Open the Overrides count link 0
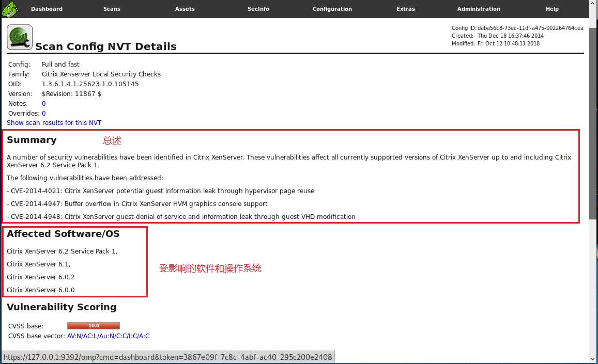This screenshot has height=364, width=598. point(44,114)
